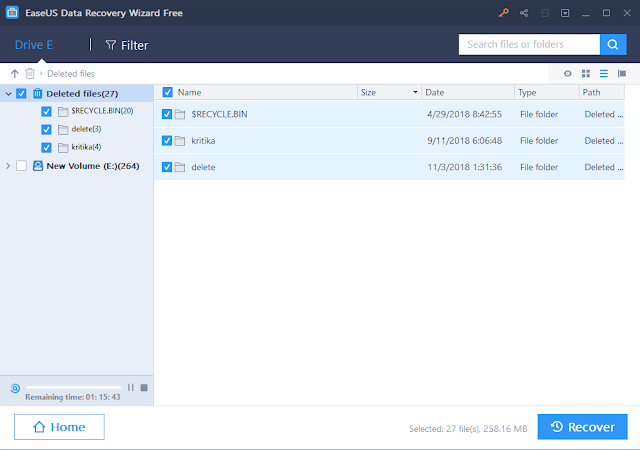Uncheck delete(3) tree checkbox
640x450 pixels.
[x=47, y=129]
